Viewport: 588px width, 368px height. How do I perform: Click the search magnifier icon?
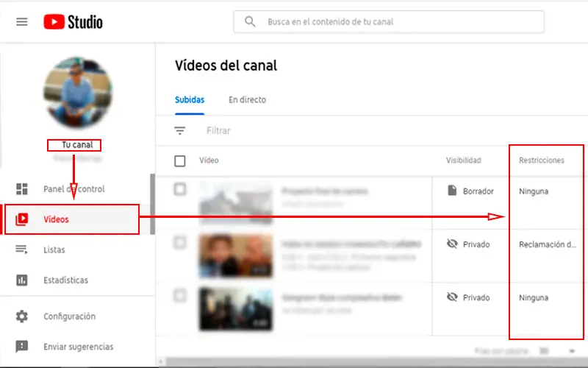(x=250, y=21)
